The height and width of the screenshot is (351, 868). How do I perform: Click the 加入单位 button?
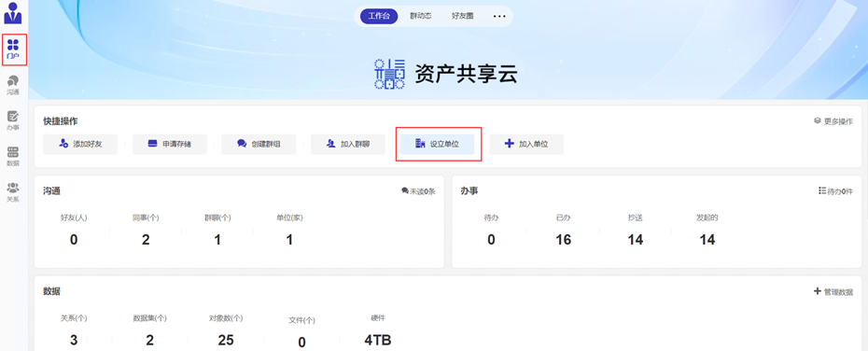526,144
